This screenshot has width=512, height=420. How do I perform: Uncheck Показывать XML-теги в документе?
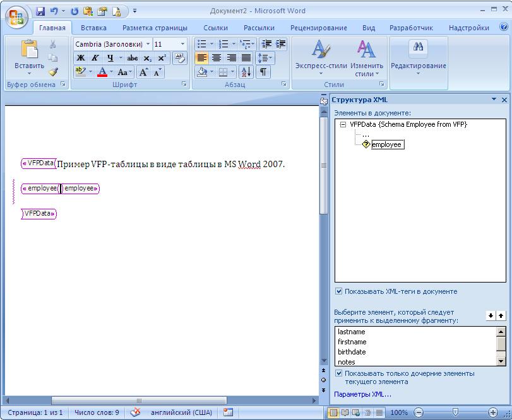[339, 291]
